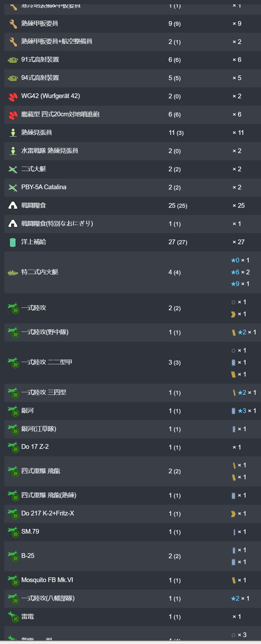
Task: Select the Do 217 K-2+Fritz-X entry
Action: click(48, 513)
